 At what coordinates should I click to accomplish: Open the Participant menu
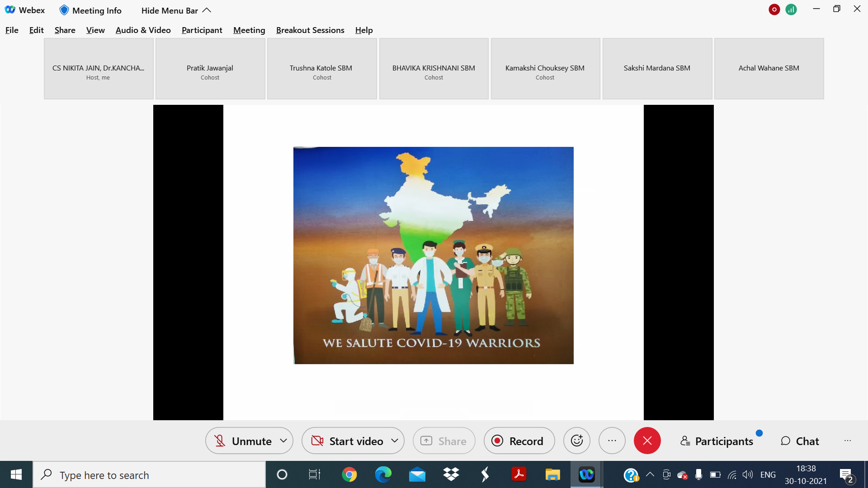(x=202, y=30)
